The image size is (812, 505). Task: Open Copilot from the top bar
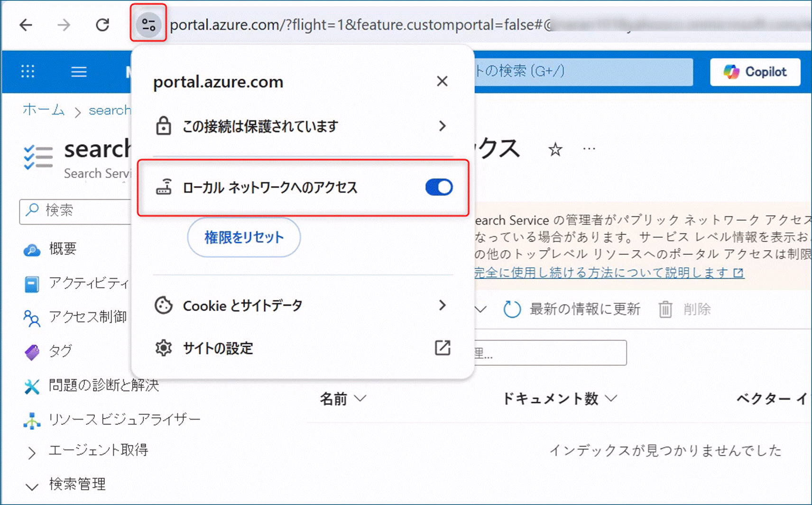click(x=754, y=72)
